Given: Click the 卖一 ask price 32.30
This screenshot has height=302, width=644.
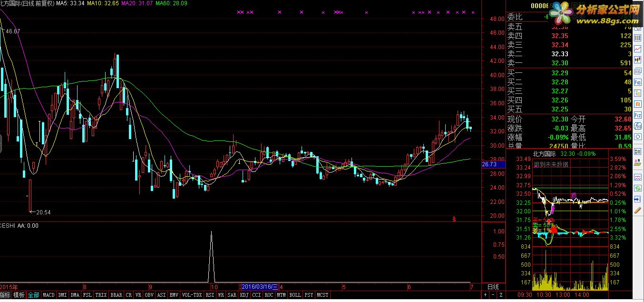Looking at the screenshot, I should [560, 63].
